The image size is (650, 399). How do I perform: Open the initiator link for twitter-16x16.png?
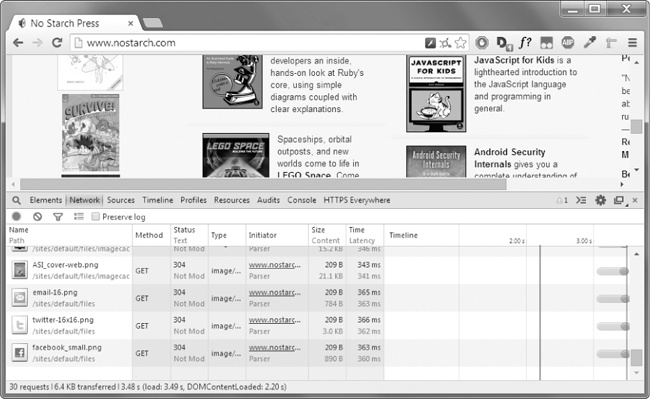pyautogui.click(x=275, y=320)
